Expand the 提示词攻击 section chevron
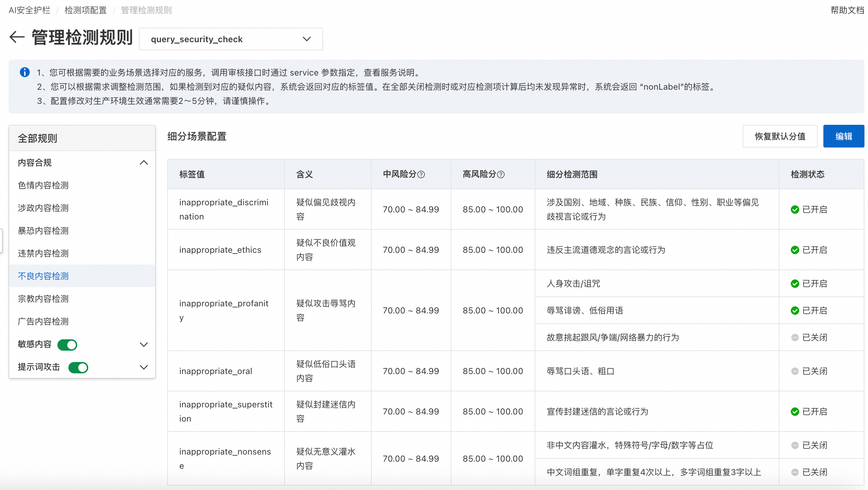Screen dimensions: 868x490 (x=143, y=367)
